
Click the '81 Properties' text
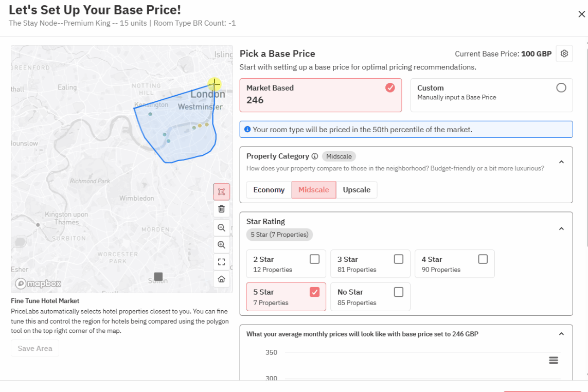(357, 270)
